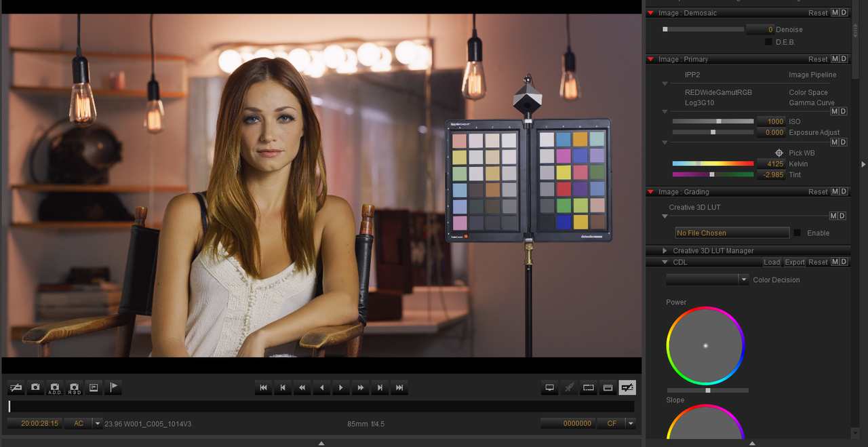Click the highlighted icon right of keyboard icon

coord(627,387)
